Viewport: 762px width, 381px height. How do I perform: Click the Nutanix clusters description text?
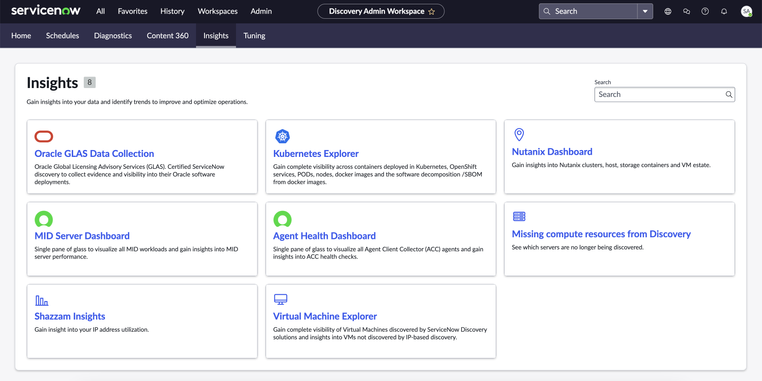click(x=611, y=165)
